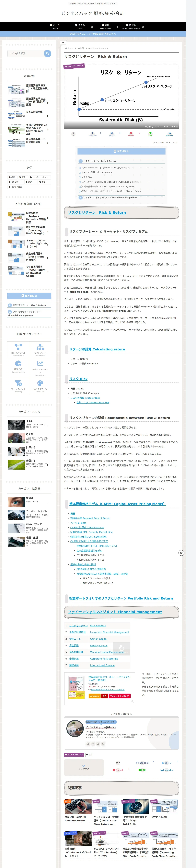Click the scroll-to-top round button

pos(181,553)
